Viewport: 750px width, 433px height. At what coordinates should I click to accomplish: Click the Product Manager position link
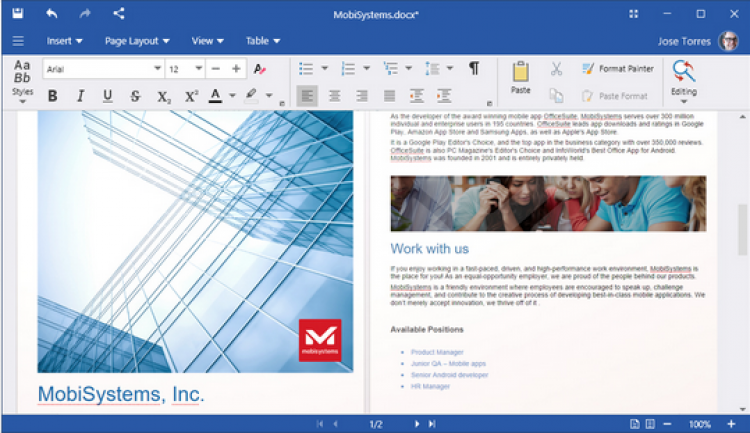[437, 352]
